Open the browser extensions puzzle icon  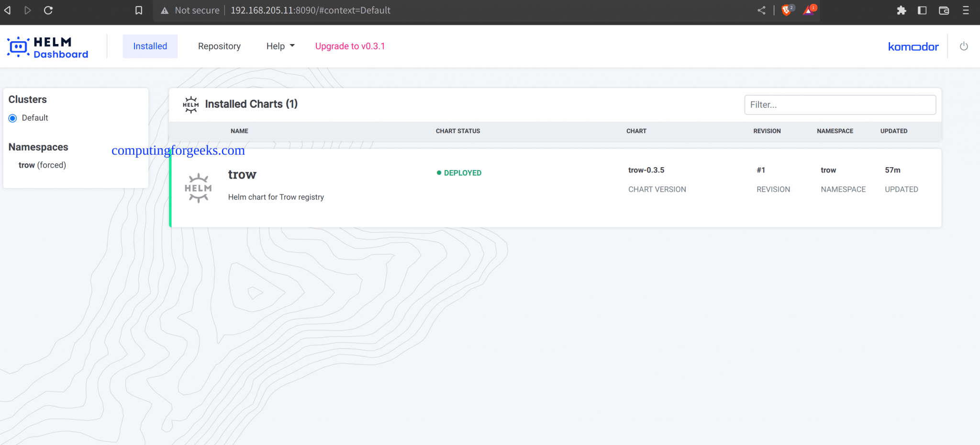(902, 10)
